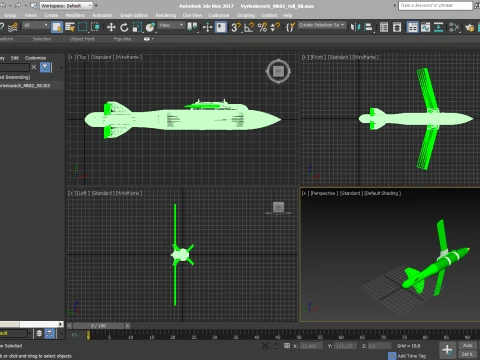Activate the Select and Move tool

coord(111,27)
